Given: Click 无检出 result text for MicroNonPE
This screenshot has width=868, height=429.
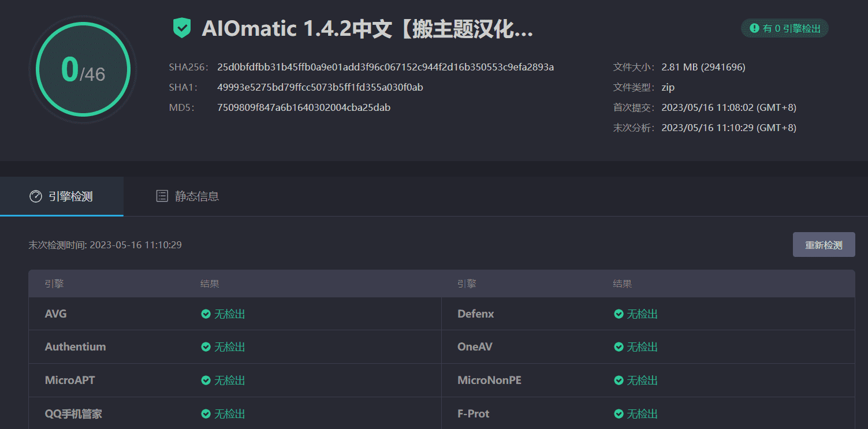Looking at the screenshot, I should 643,380.
